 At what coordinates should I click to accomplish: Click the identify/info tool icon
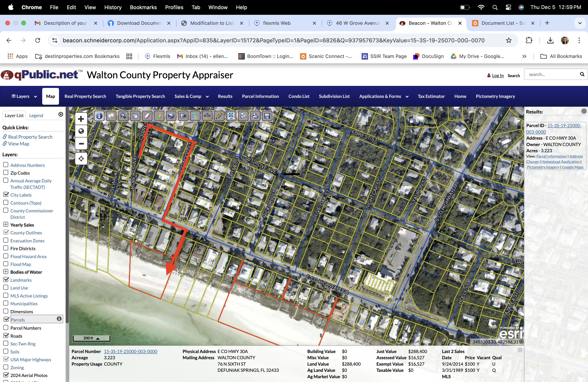pos(99,116)
